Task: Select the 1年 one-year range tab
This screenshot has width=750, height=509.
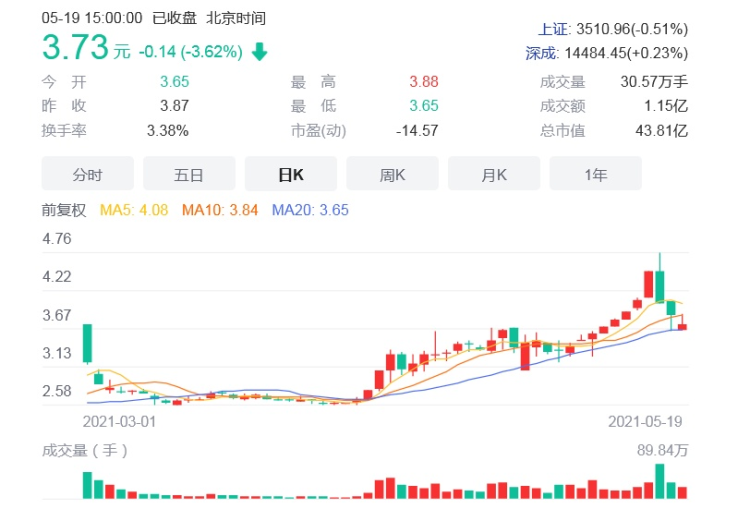Action: point(596,174)
